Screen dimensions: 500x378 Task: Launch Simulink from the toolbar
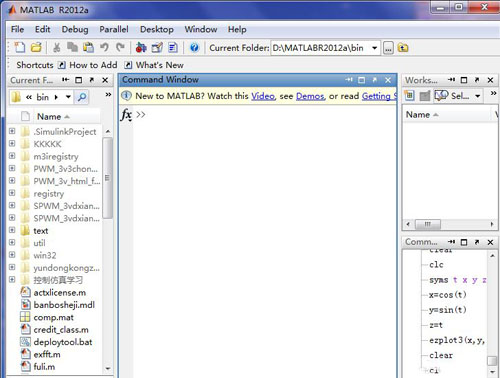pyautogui.click(x=141, y=48)
